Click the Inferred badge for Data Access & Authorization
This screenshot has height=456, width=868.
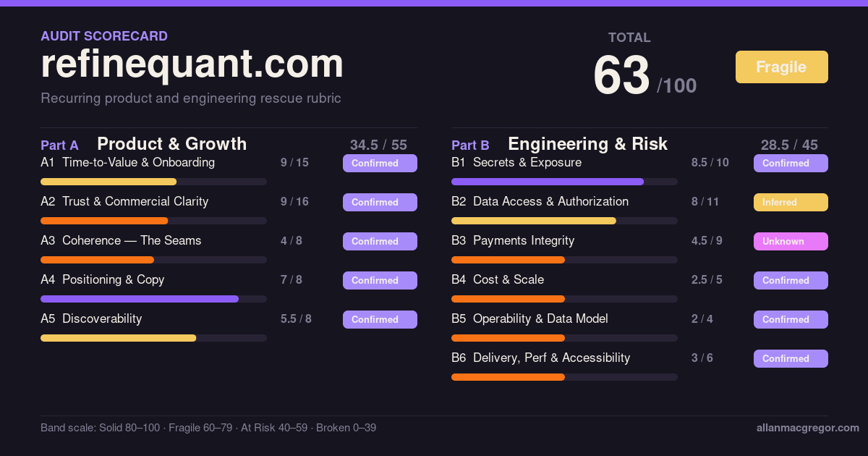[791, 202]
